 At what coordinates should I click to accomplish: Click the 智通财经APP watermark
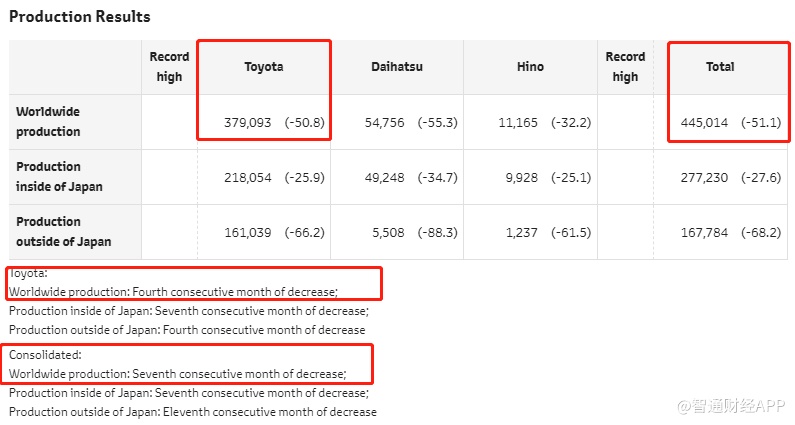pyautogui.click(x=732, y=406)
